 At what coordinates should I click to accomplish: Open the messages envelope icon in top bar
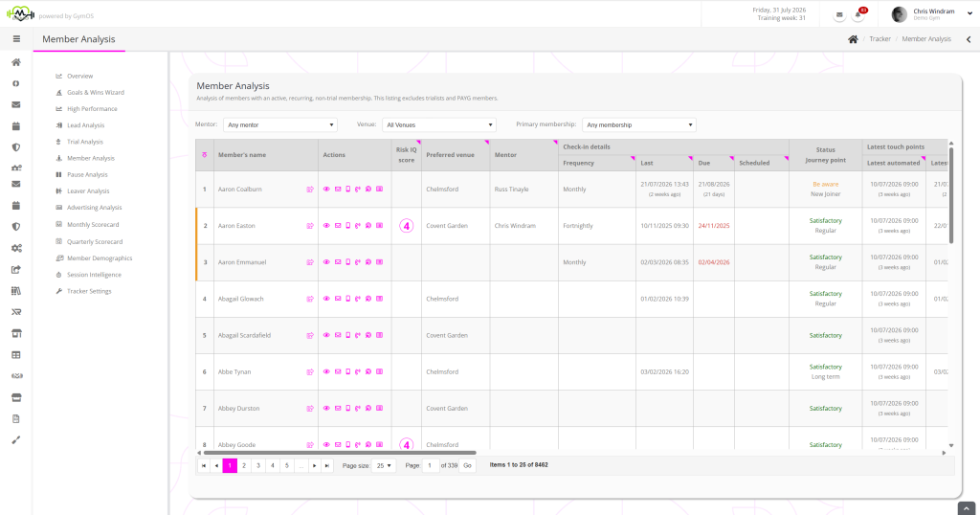pos(839,15)
